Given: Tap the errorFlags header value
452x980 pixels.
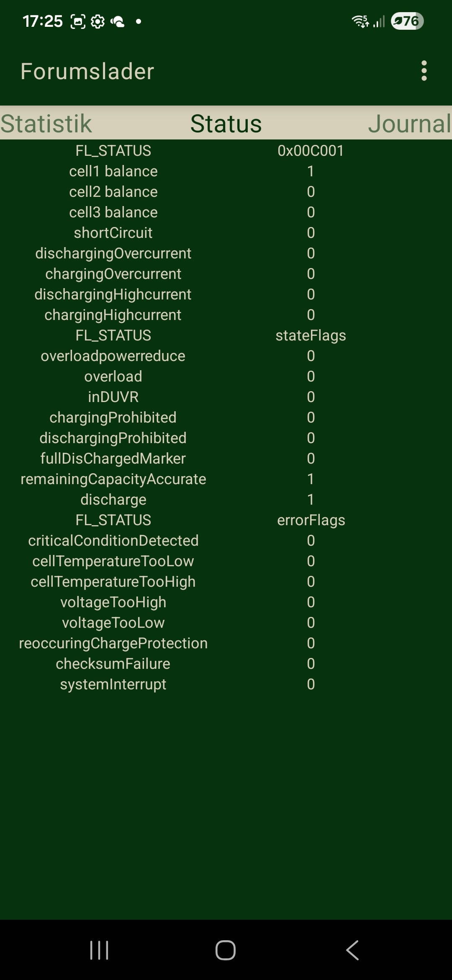Looking at the screenshot, I should (311, 520).
